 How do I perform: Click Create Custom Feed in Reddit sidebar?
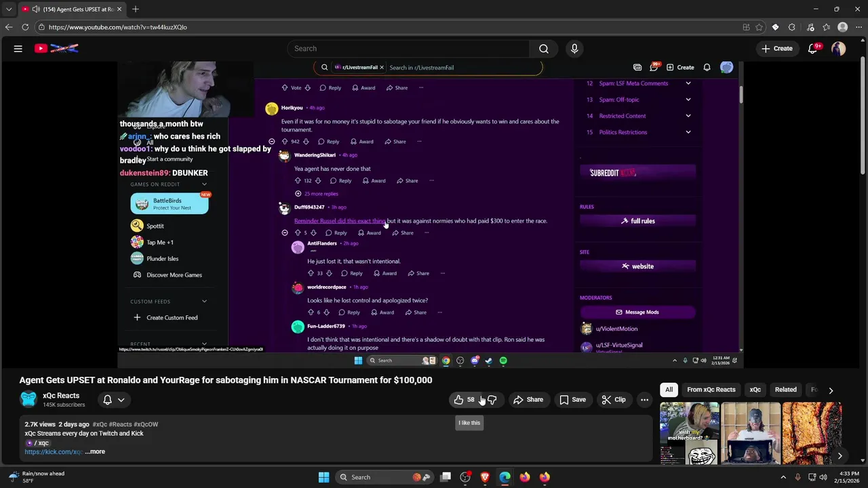pyautogui.click(x=165, y=318)
